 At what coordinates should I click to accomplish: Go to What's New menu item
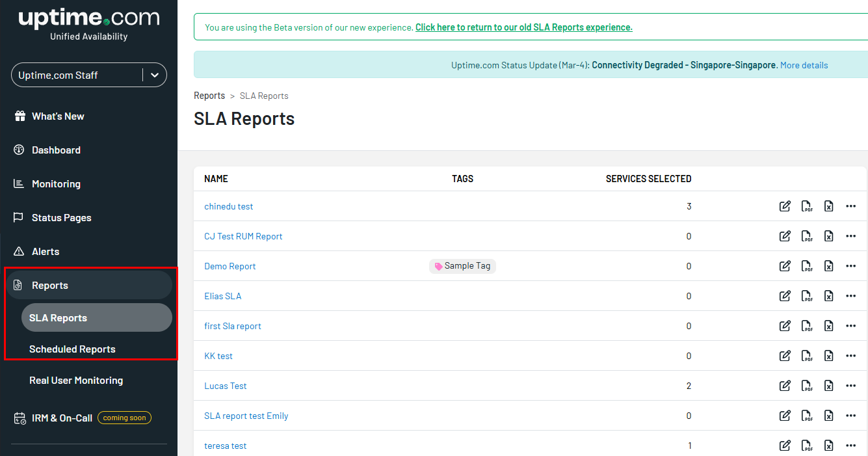[58, 116]
